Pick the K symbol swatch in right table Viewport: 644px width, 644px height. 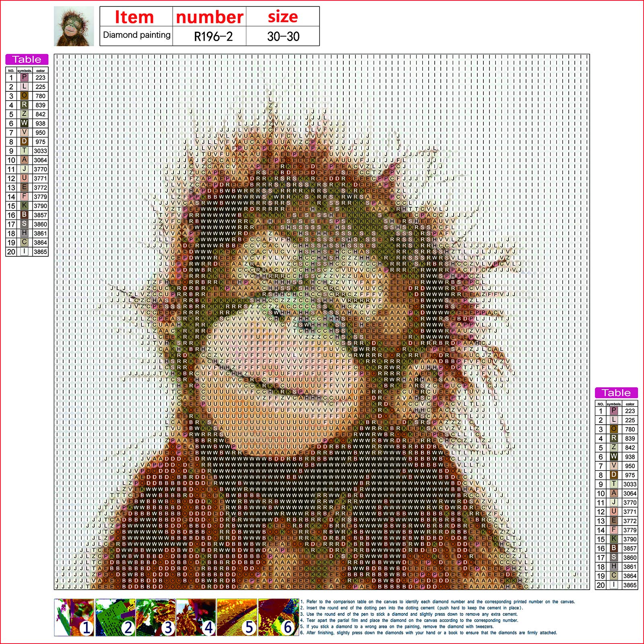[x=614, y=539]
